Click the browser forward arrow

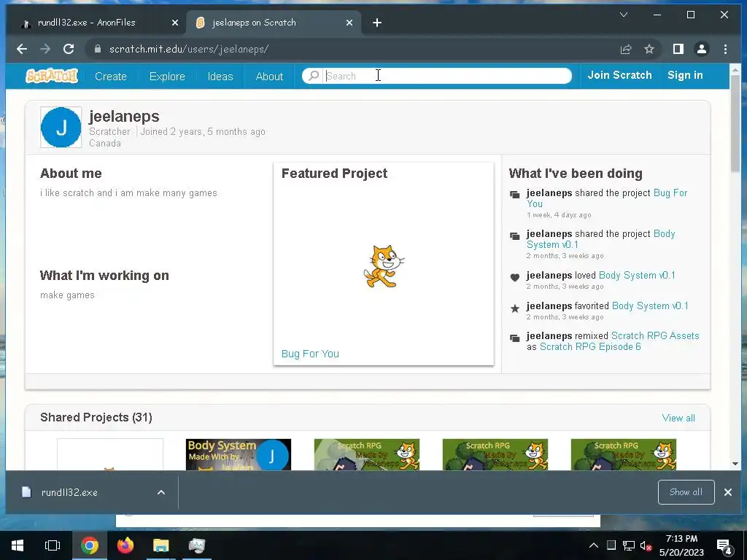tap(45, 49)
